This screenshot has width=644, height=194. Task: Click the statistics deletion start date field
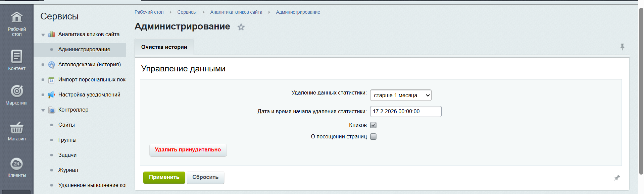tap(405, 111)
